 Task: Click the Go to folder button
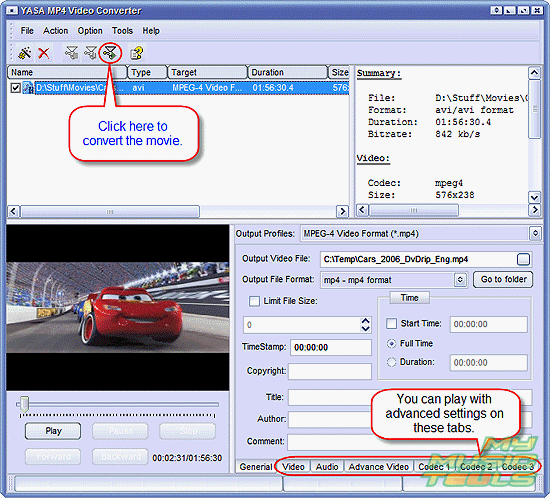(503, 279)
